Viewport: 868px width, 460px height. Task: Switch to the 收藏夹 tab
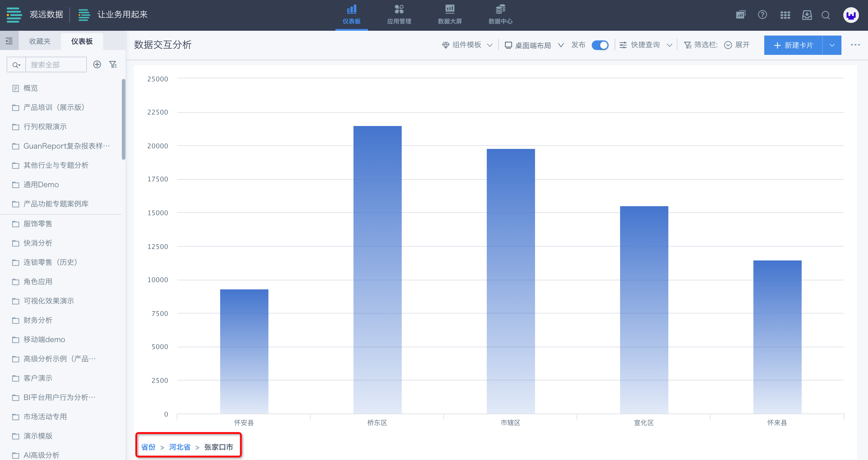40,41
